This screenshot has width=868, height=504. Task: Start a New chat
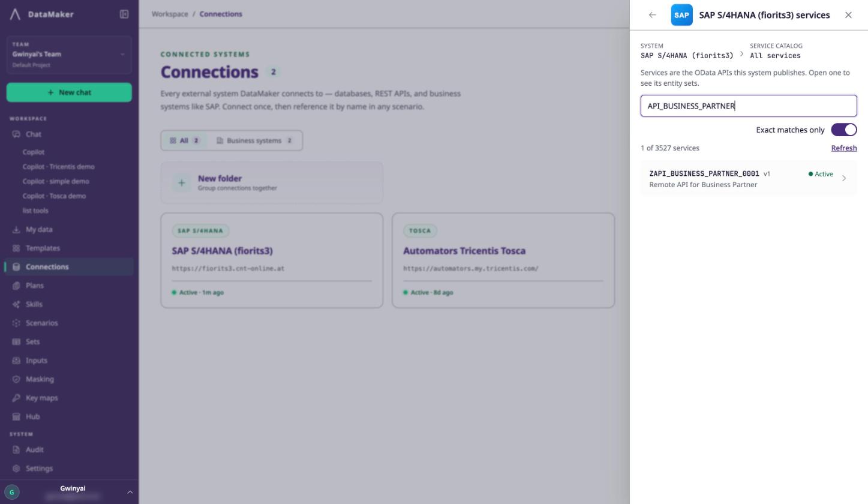[69, 92]
